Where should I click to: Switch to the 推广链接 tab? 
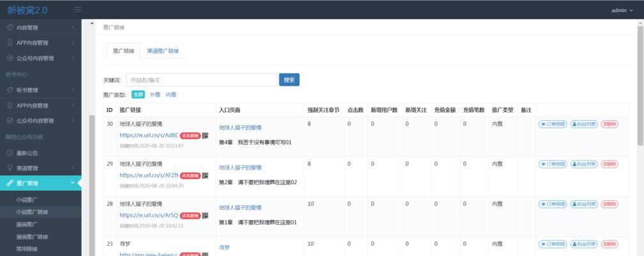pyautogui.click(x=123, y=51)
